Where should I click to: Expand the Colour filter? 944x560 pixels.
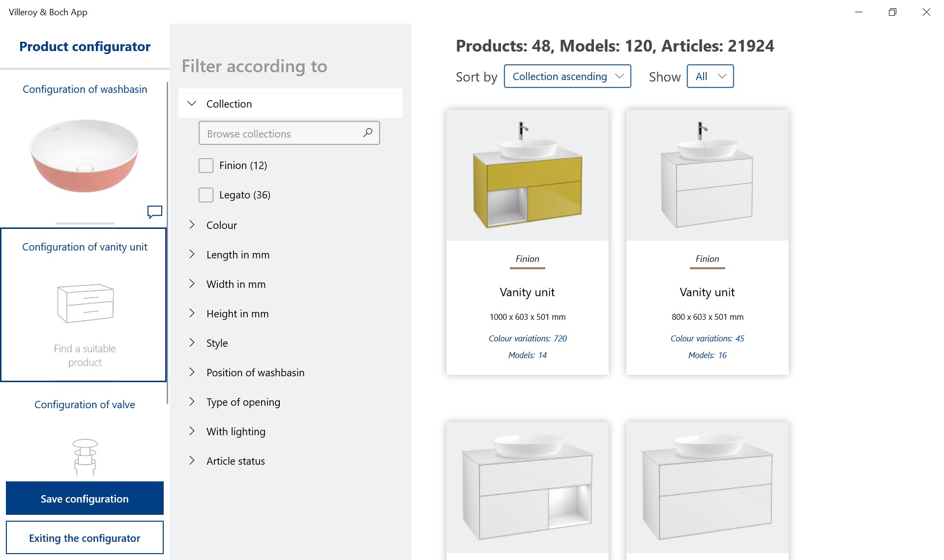(x=192, y=225)
